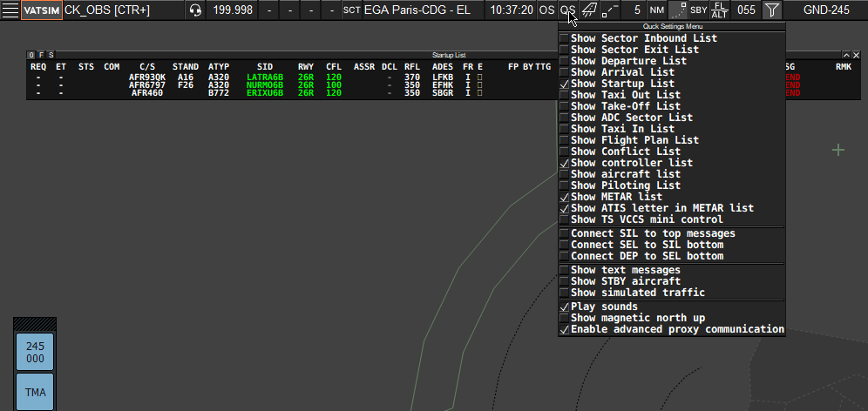Open the hamburger main menu

(10, 10)
